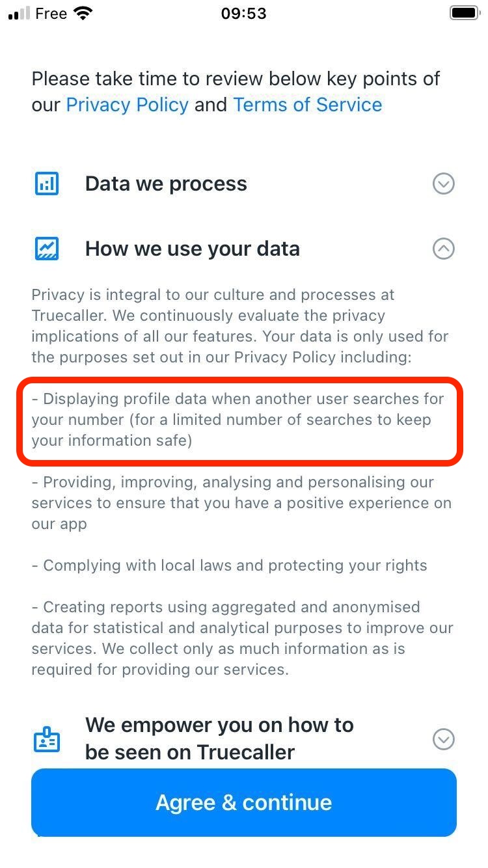Select the How we use your data heading
Image resolution: width=488 pixels, height=868 pixels.
click(192, 248)
